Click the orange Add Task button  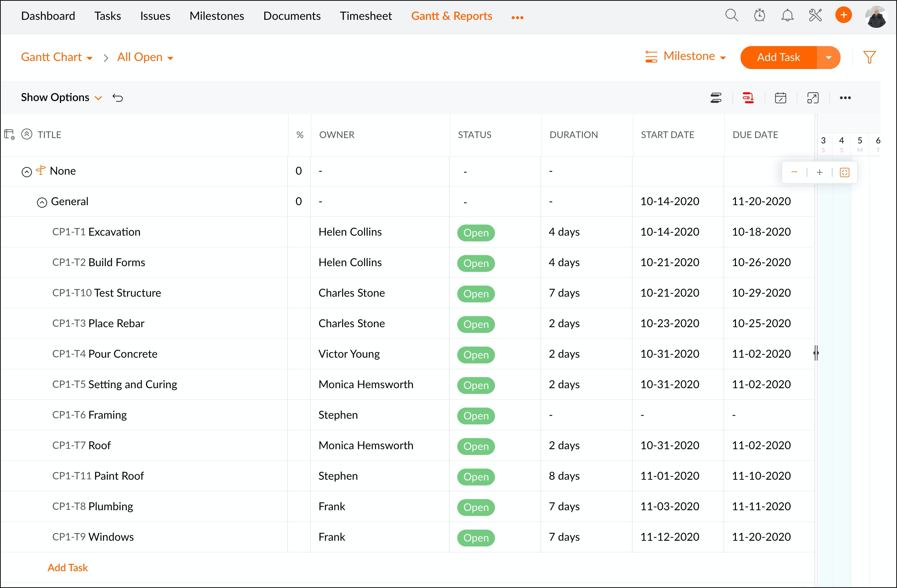pos(778,57)
